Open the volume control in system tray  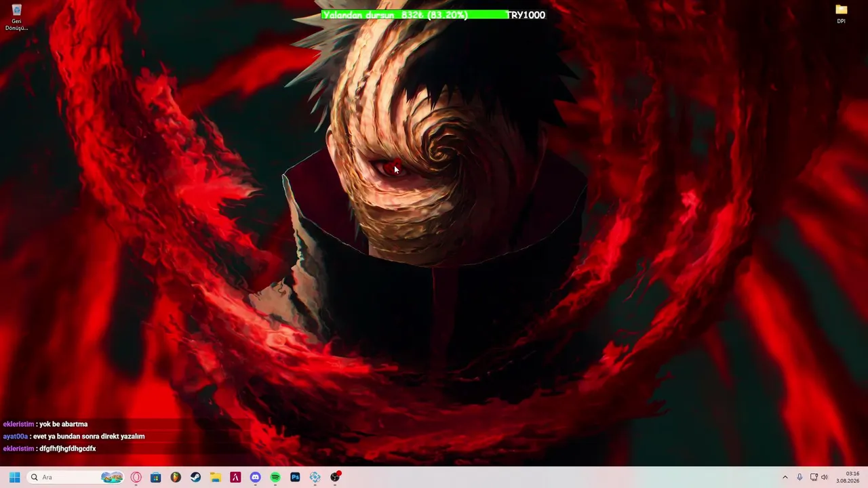[x=825, y=477]
